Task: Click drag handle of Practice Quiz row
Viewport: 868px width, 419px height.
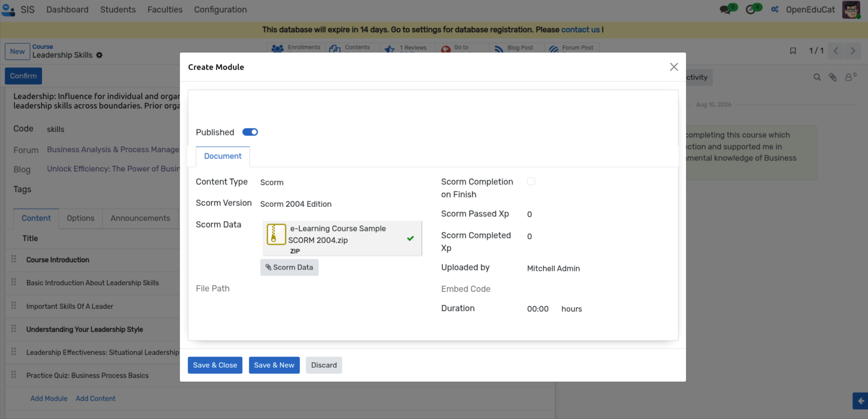Action: tap(14, 375)
